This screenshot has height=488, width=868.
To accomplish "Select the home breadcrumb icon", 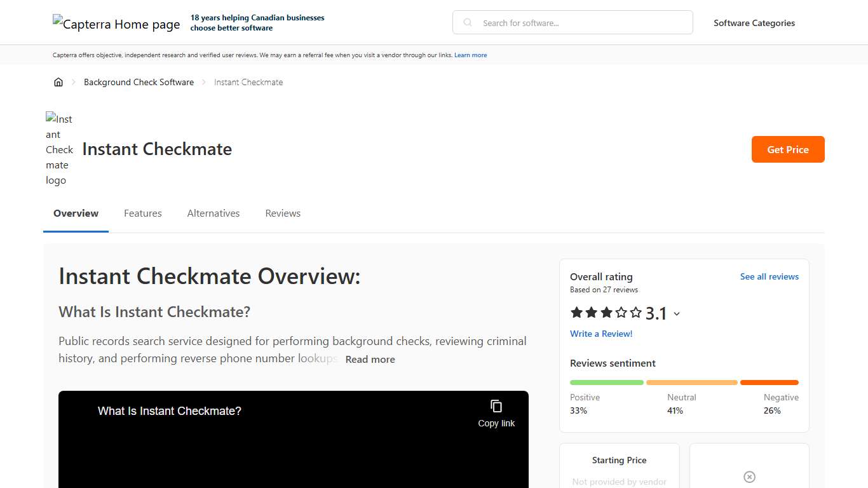I will (58, 82).
